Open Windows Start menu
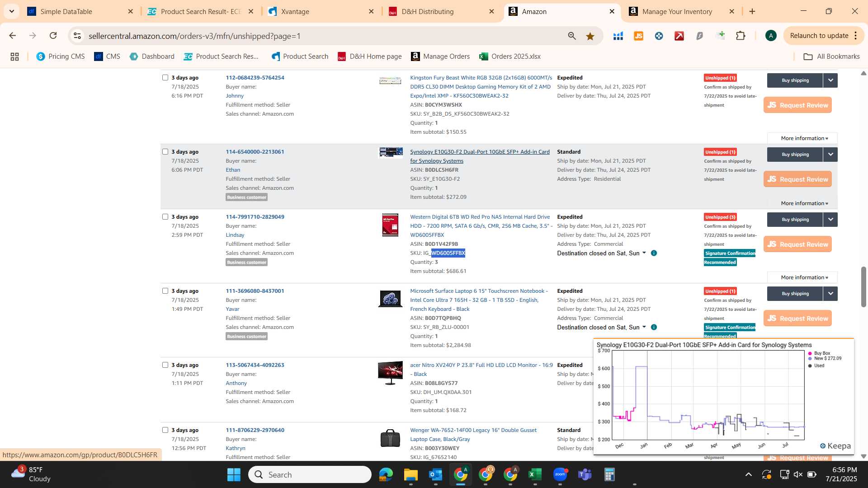 [234, 474]
